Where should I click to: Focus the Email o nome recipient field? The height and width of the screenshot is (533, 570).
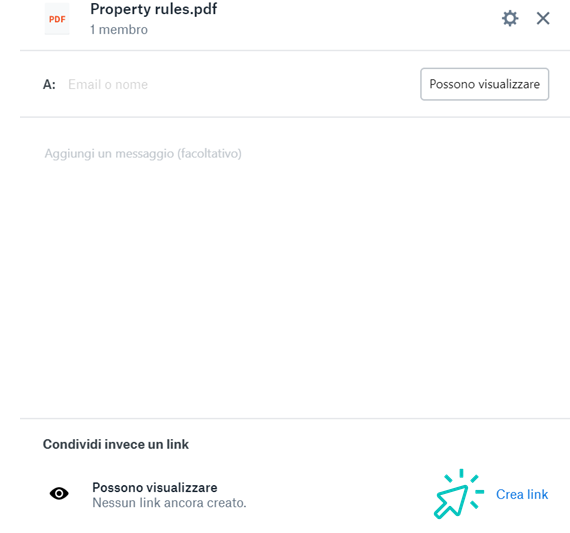pos(240,84)
